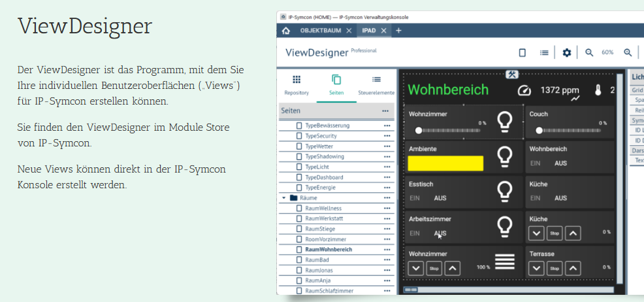Open the Repository panel tab
This screenshot has width=644, height=302.
[297, 86]
